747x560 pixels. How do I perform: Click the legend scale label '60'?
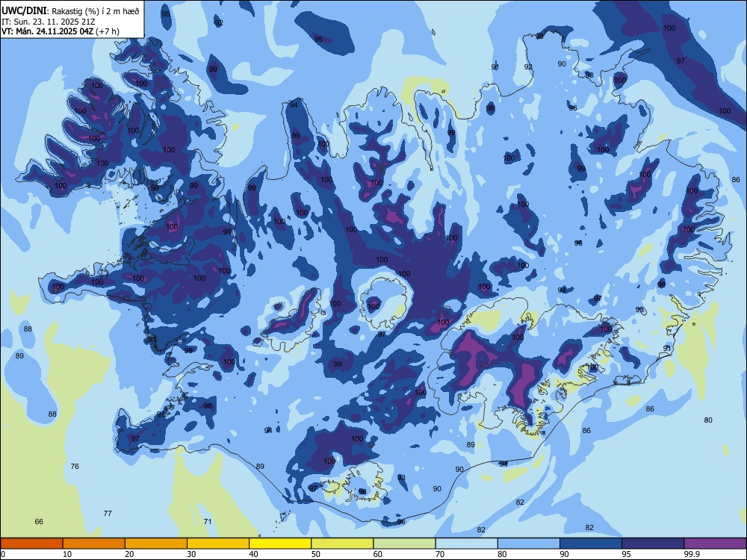click(x=378, y=554)
